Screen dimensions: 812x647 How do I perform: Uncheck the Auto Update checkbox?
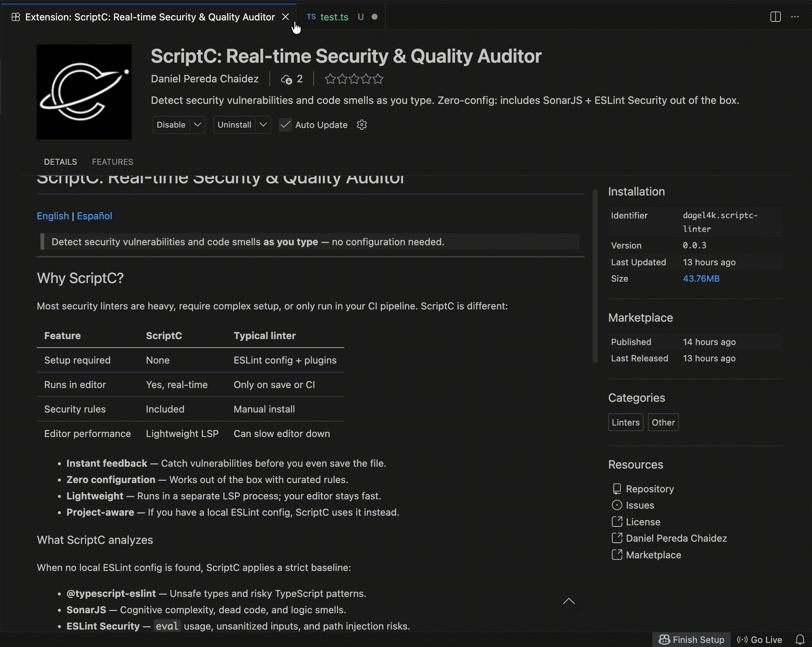coord(285,125)
